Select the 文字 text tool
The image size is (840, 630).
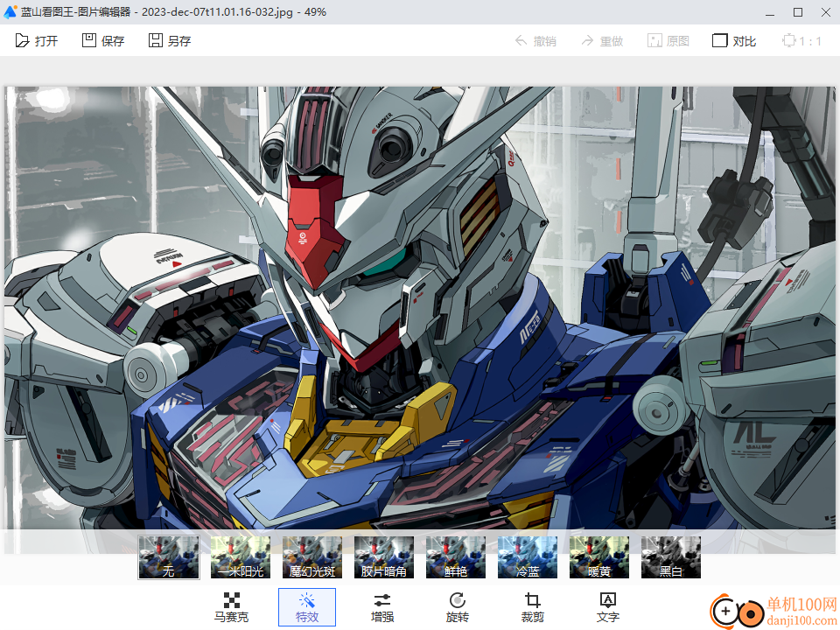pos(607,607)
